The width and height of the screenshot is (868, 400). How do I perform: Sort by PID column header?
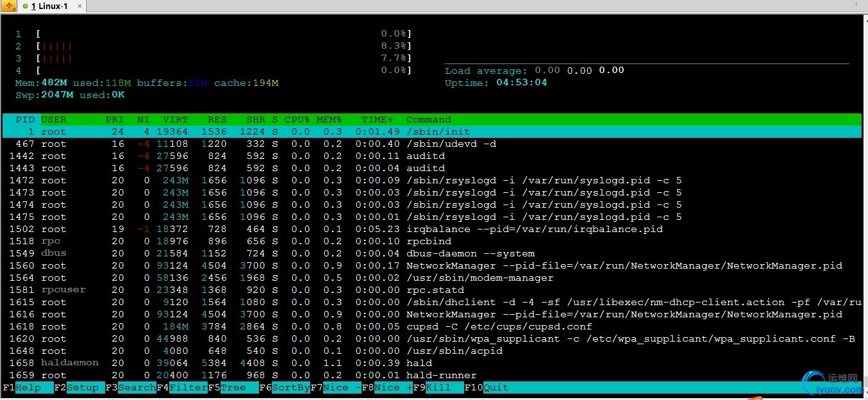25,119
